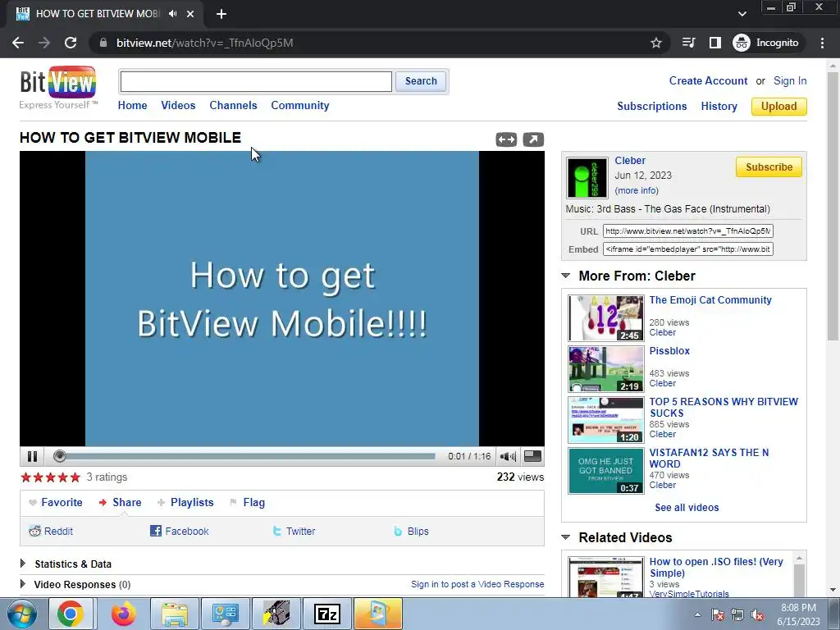The height and width of the screenshot is (630, 840).
Task: Click the Search button
Action: coord(421,81)
